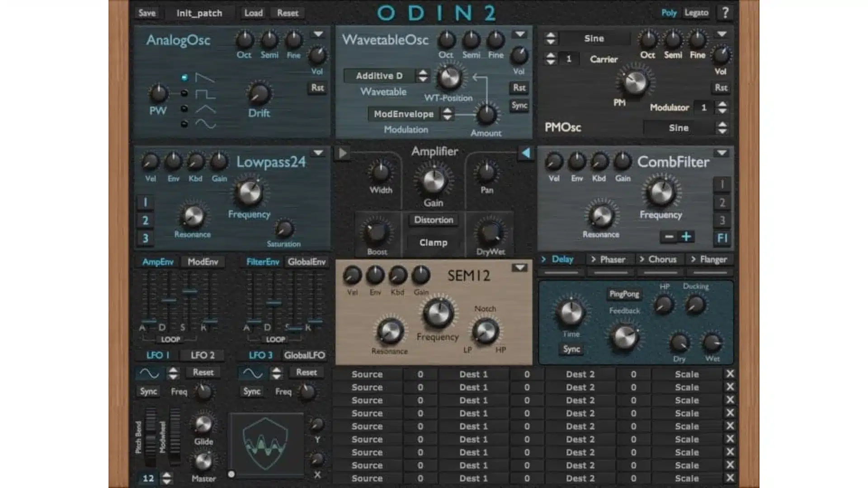Open the AnalogOsc type dropdown arrow
The image size is (868, 488).
318,34
